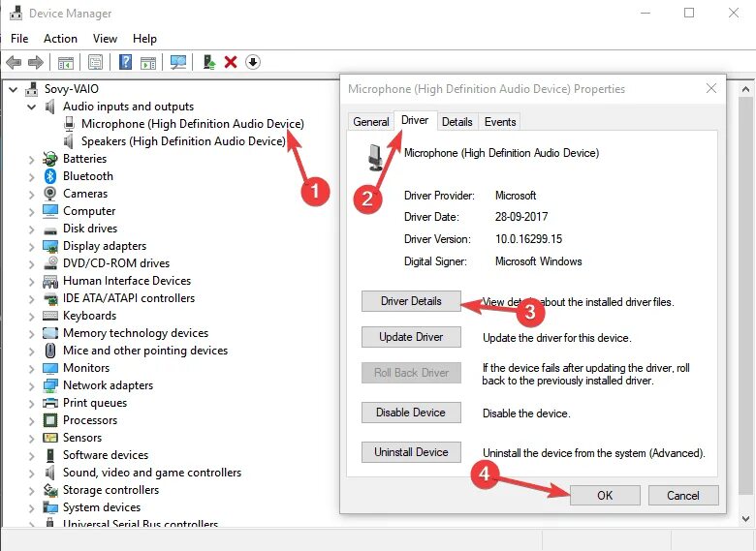Viewport: 756px width, 551px height.
Task: Click the Cameras webcam icon
Action: [50, 194]
